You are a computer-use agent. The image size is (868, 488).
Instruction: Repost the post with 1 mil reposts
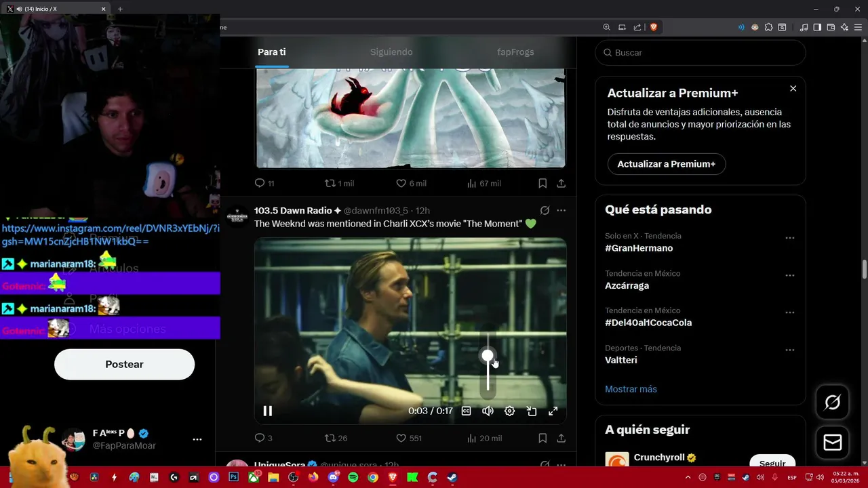(x=339, y=184)
